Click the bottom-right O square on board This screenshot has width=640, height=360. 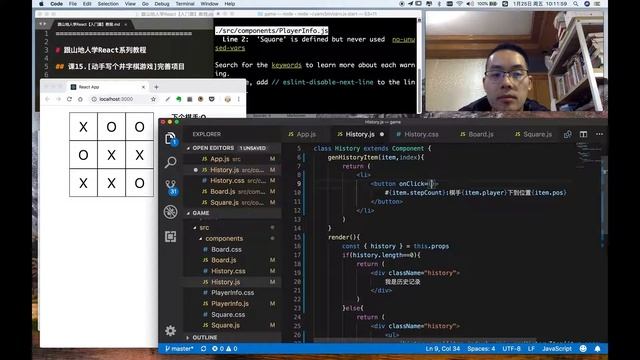140,183
